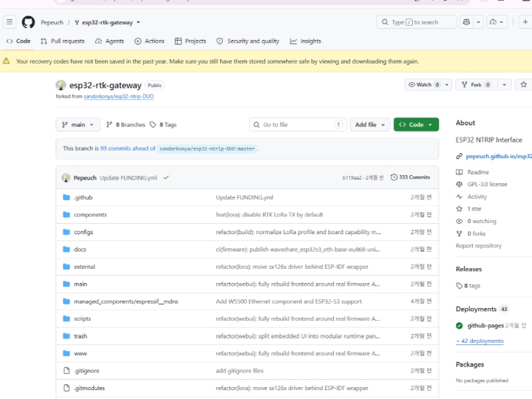Focus the Go to file search box
The image size is (532, 399).
click(x=298, y=125)
